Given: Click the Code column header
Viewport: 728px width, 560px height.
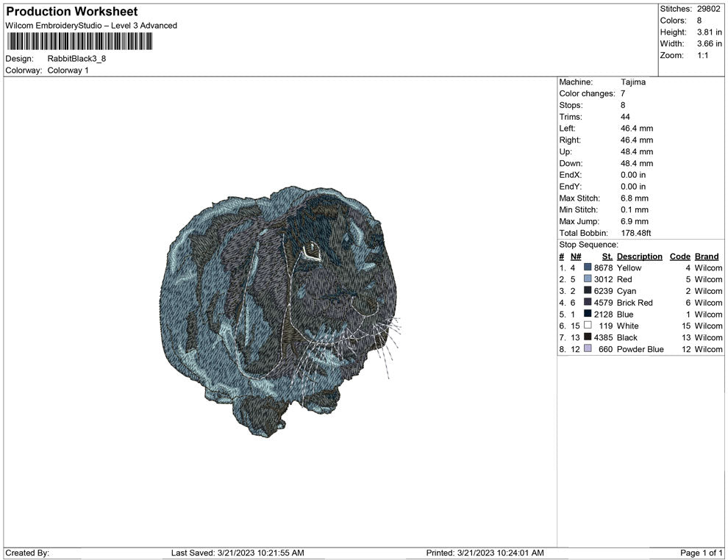Looking at the screenshot, I should click(x=679, y=256).
